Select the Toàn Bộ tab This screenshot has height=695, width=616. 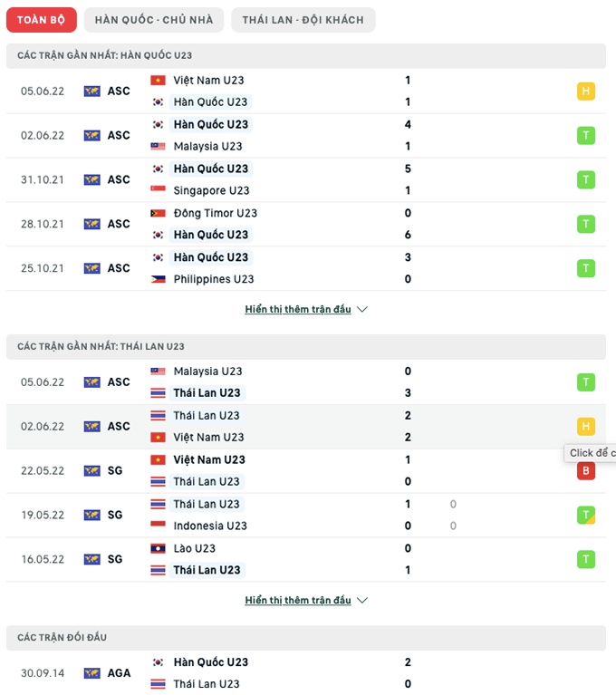(42, 20)
